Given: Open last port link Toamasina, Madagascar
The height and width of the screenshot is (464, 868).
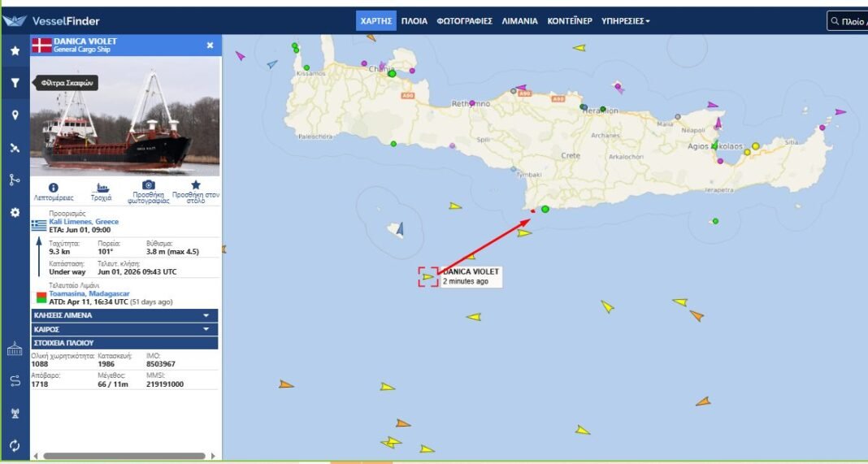Looking at the screenshot, I should (89, 293).
